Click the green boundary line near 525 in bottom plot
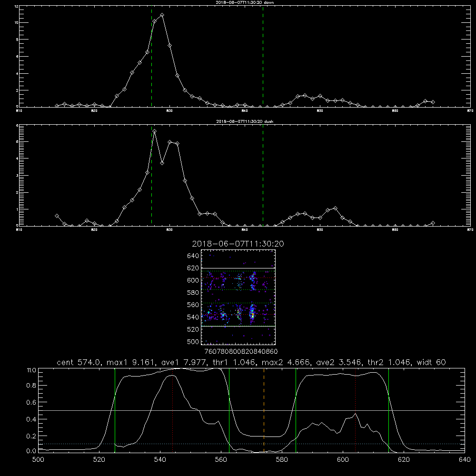476x476 pixels. 115,410
